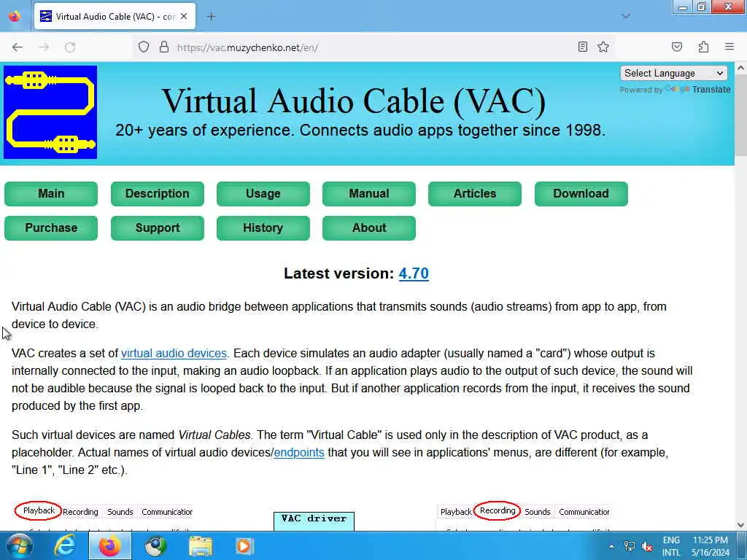This screenshot has height=560, width=747.
Task: Click the muted volume tray icon
Action: (x=646, y=546)
